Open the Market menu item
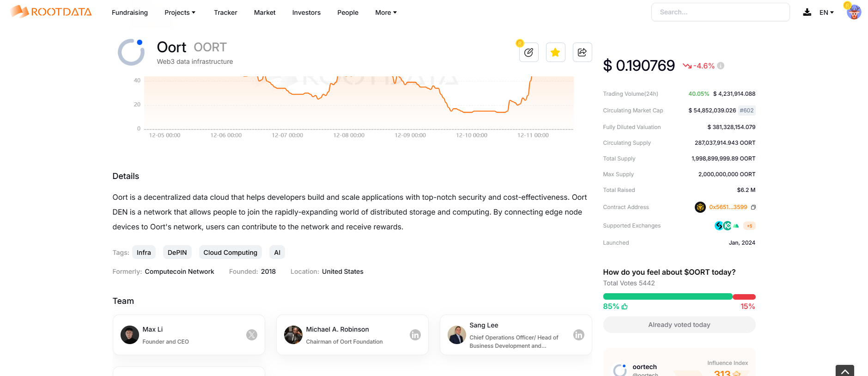The width and height of the screenshot is (868, 376). tap(265, 12)
